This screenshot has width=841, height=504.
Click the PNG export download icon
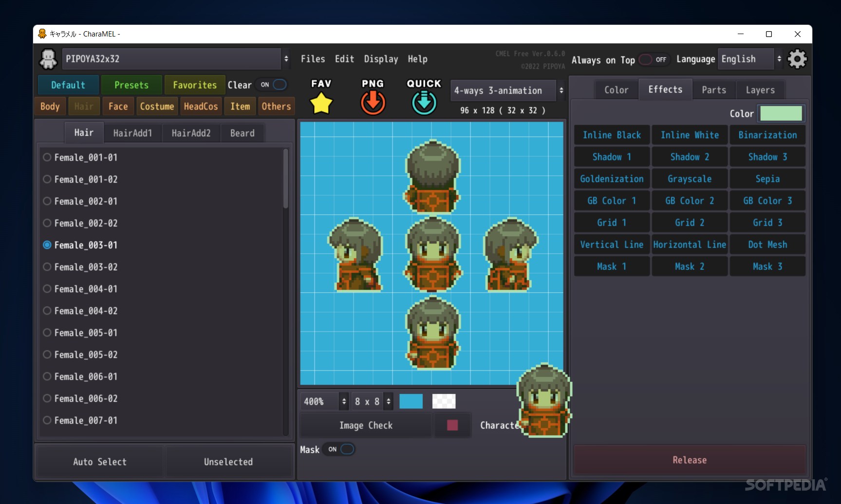[373, 103]
